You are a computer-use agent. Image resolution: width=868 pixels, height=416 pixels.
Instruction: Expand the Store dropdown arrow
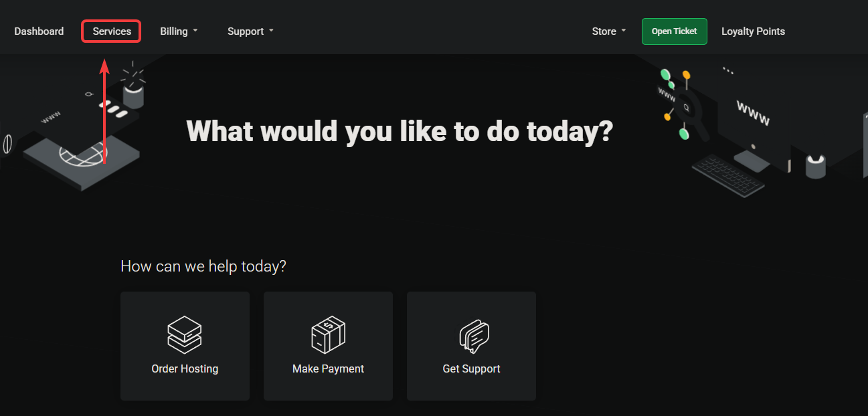coord(624,31)
